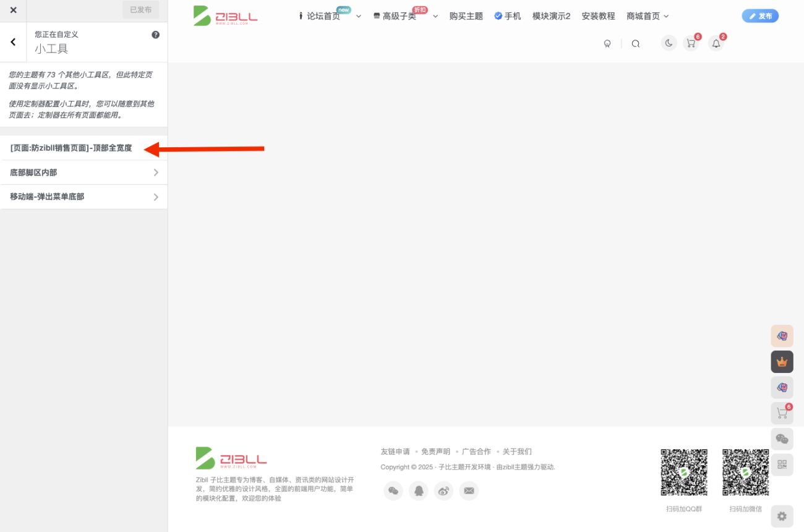Click the medal badge icon in header
804x532 pixels.
[607, 43]
